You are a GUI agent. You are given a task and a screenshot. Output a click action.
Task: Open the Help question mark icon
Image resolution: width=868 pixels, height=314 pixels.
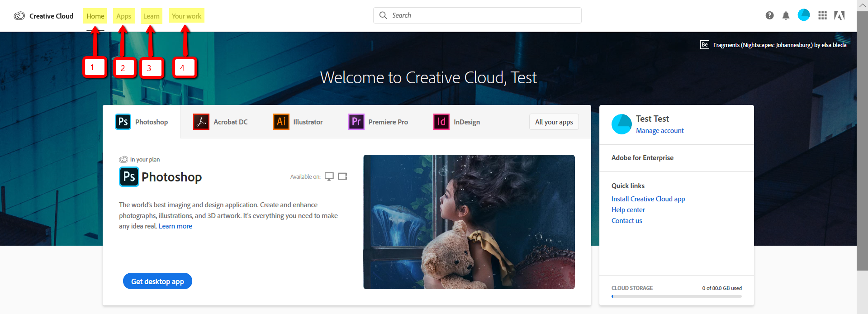pyautogui.click(x=769, y=15)
